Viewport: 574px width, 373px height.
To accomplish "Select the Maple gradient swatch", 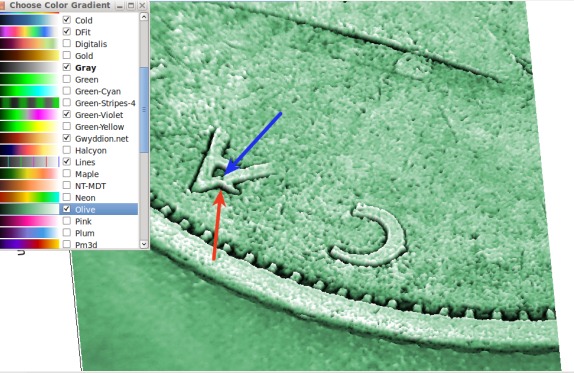I will 29,174.
